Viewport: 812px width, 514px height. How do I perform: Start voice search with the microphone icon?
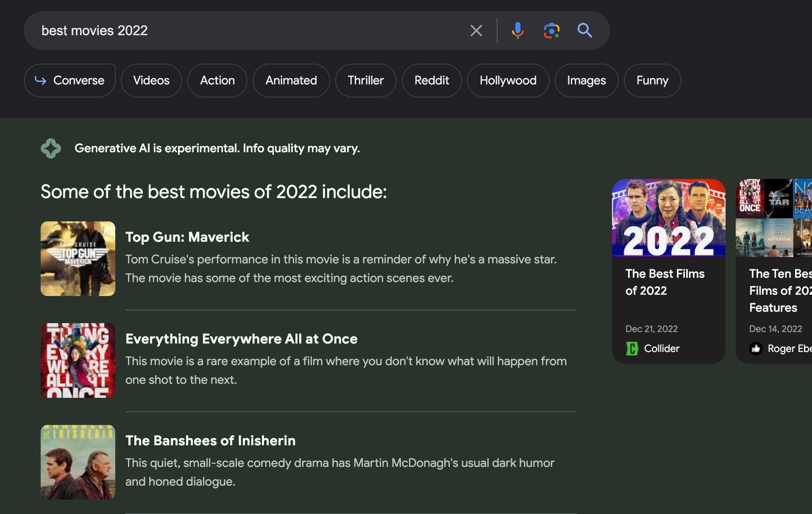[517, 31]
